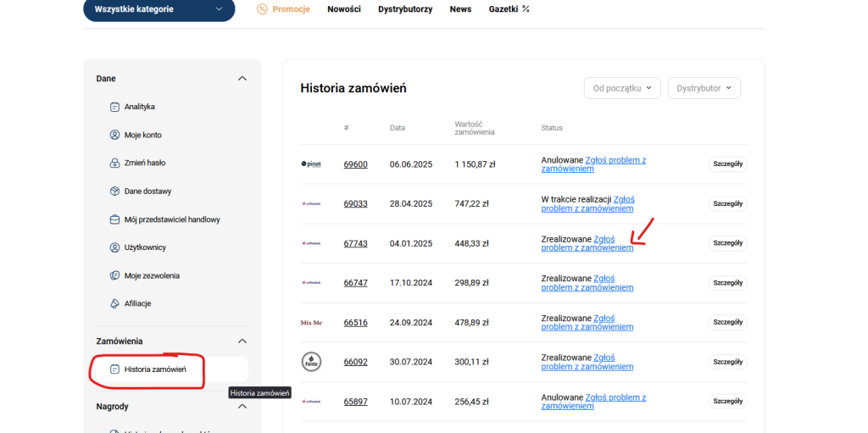Open the Wszystkie kategorie dropdown

(x=159, y=9)
